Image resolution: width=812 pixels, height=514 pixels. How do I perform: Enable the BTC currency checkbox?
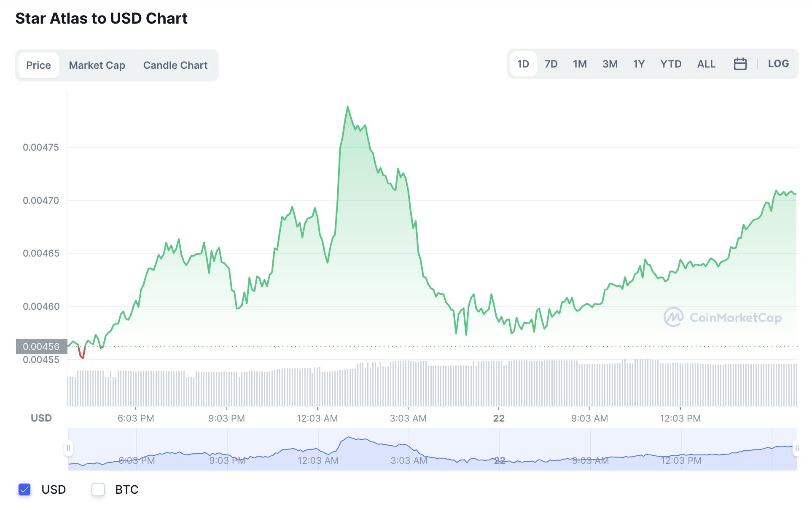(x=98, y=490)
